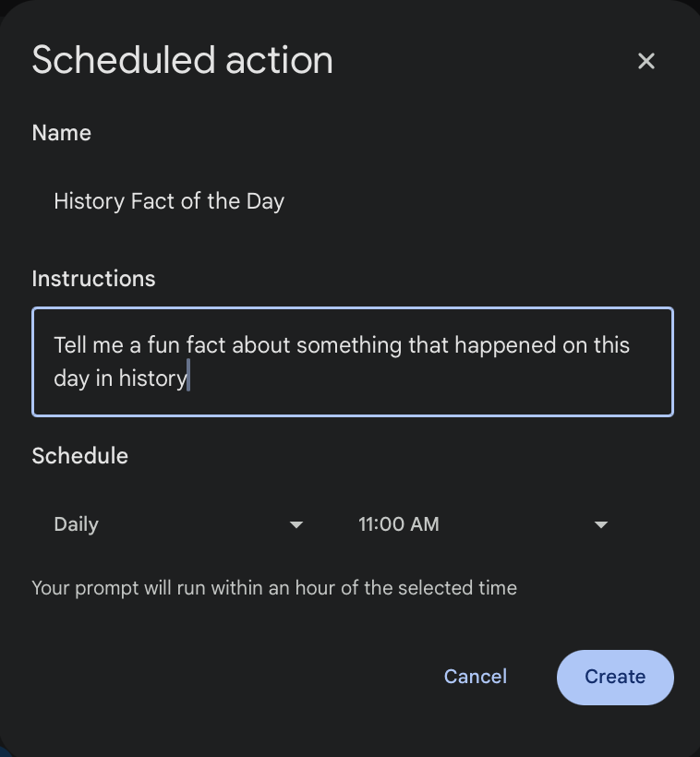The height and width of the screenshot is (757, 700).
Task: Cancel the scheduled action setup
Action: pos(475,677)
